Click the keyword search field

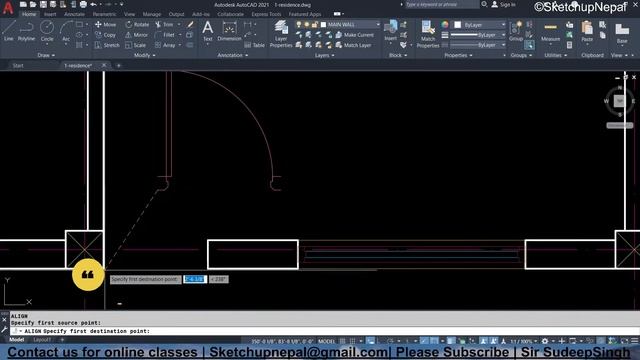click(x=441, y=4)
